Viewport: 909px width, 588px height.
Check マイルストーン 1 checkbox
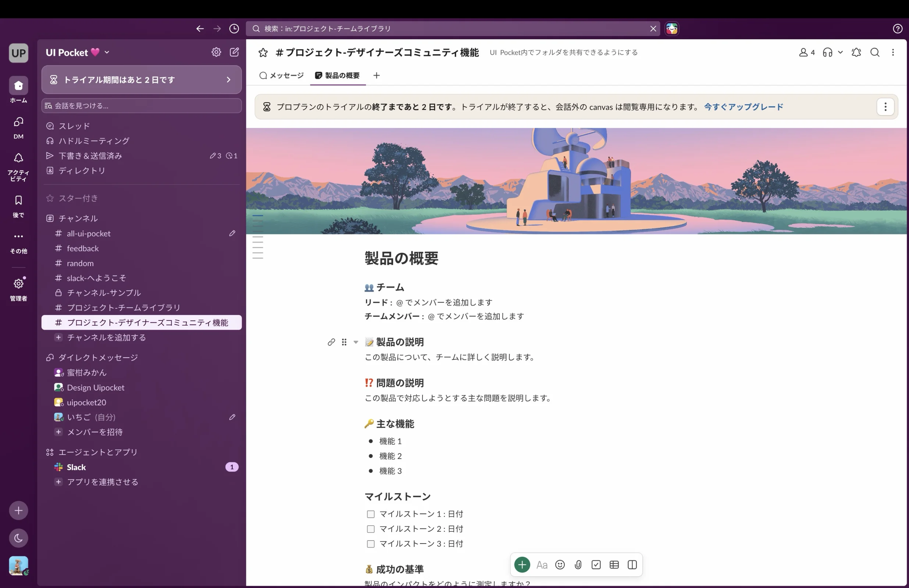(370, 514)
